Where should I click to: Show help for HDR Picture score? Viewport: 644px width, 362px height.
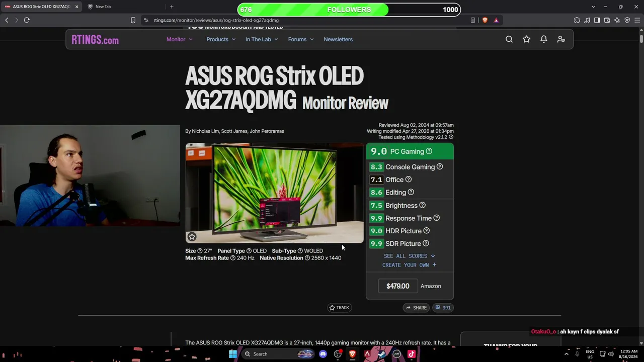click(x=427, y=231)
